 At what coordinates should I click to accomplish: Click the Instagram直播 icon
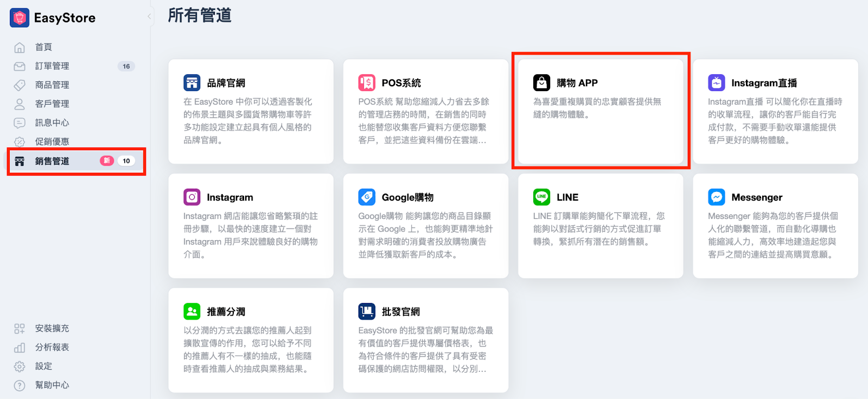(x=717, y=83)
